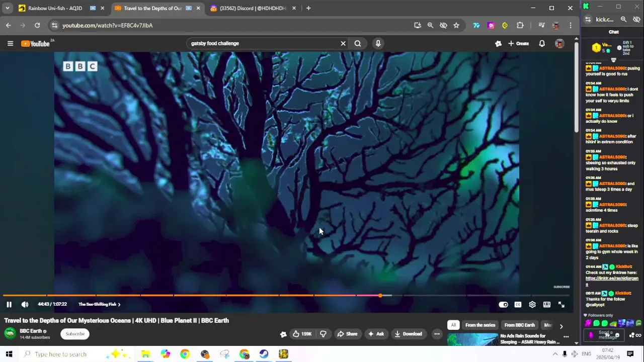Screen dimensions: 644x362
Task: Open the browser three-dot menu
Action: point(571,25)
